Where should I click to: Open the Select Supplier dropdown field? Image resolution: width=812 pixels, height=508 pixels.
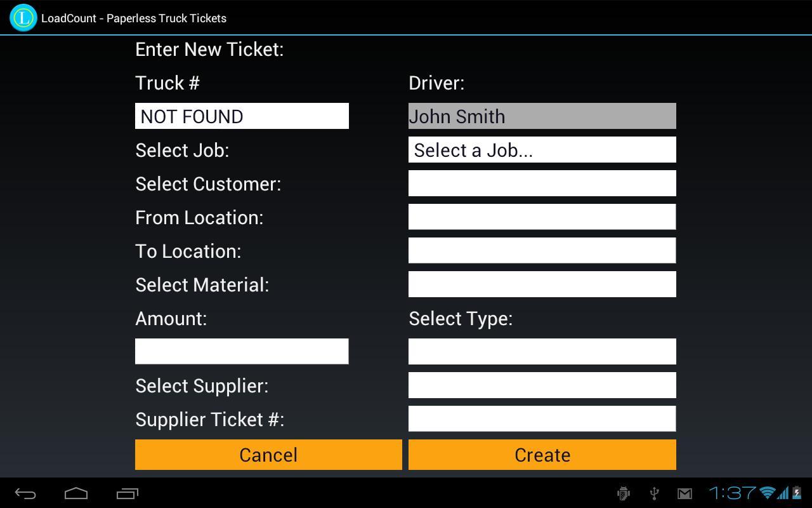(x=542, y=385)
